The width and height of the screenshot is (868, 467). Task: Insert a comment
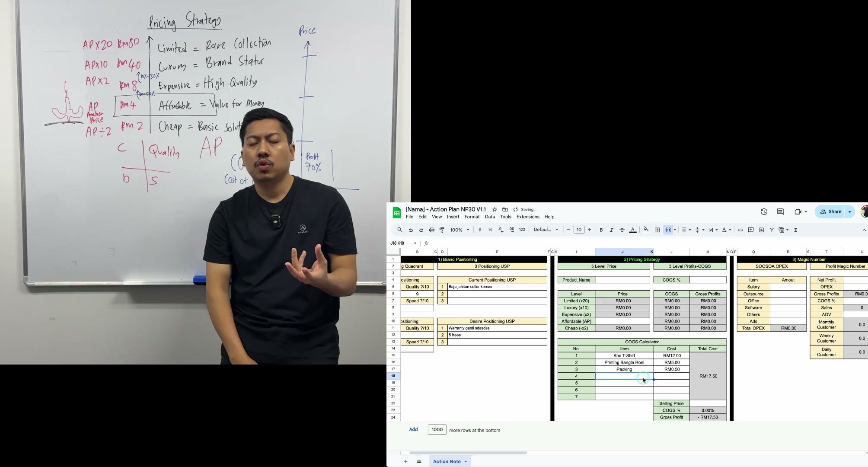(x=751, y=230)
